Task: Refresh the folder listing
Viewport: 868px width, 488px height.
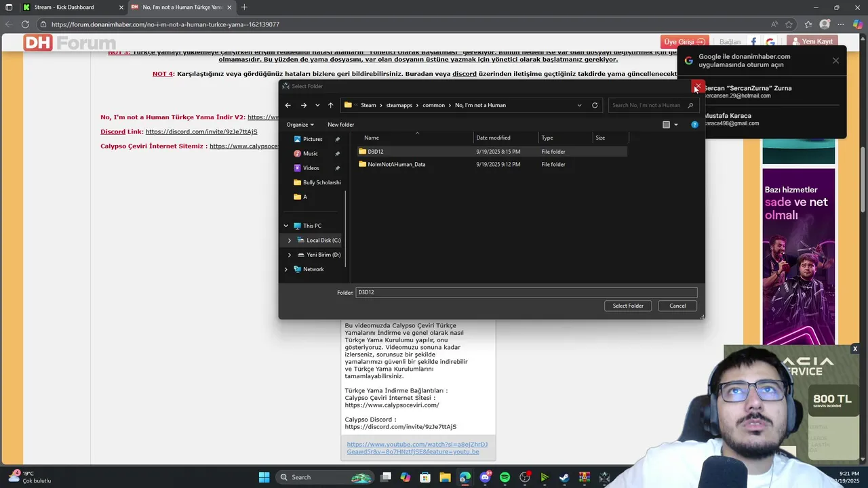Action: point(595,105)
